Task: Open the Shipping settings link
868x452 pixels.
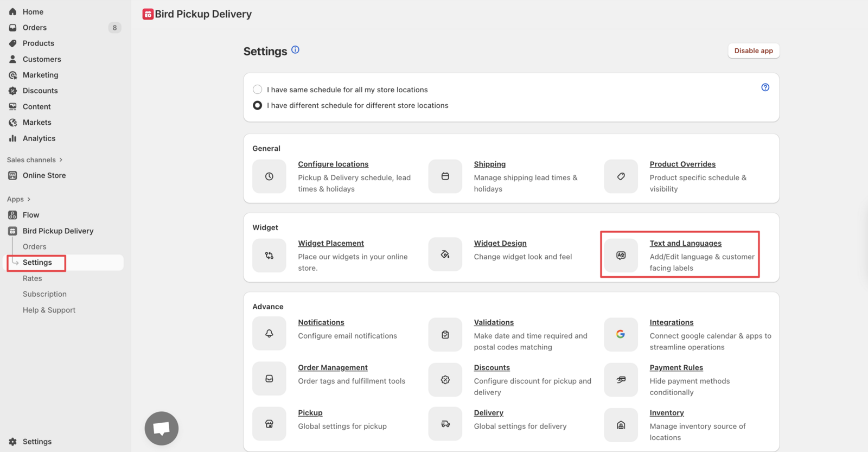Action: [490, 164]
